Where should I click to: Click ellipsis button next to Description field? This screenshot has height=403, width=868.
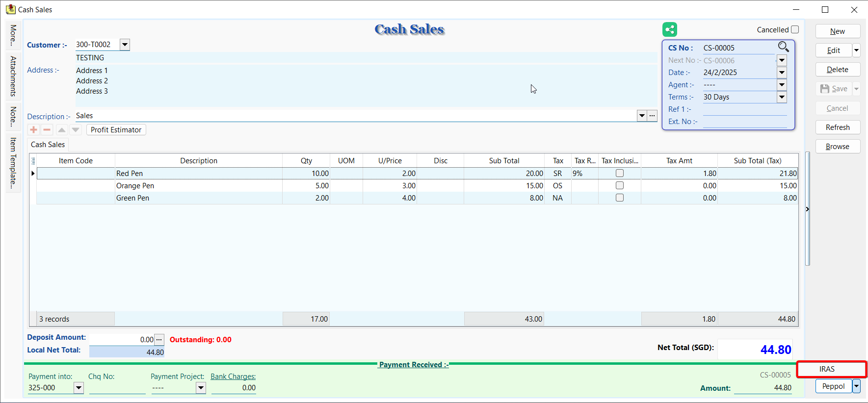(x=652, y=116)
